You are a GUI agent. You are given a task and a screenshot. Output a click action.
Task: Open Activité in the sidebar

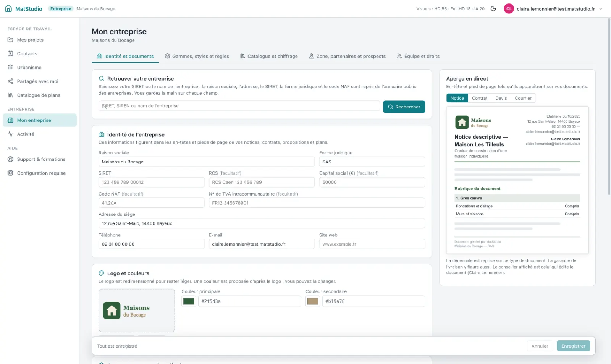pyautogui.click(x=40, y=134)
